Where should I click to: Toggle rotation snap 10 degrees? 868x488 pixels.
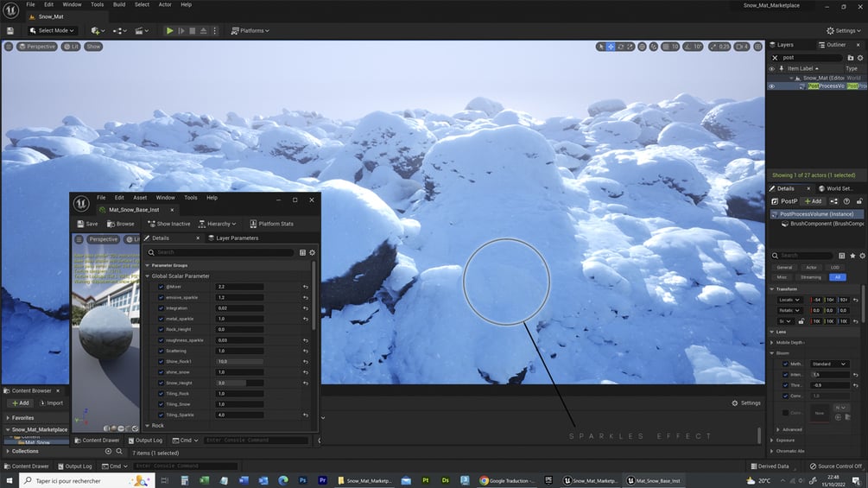[x=693, y=47]
